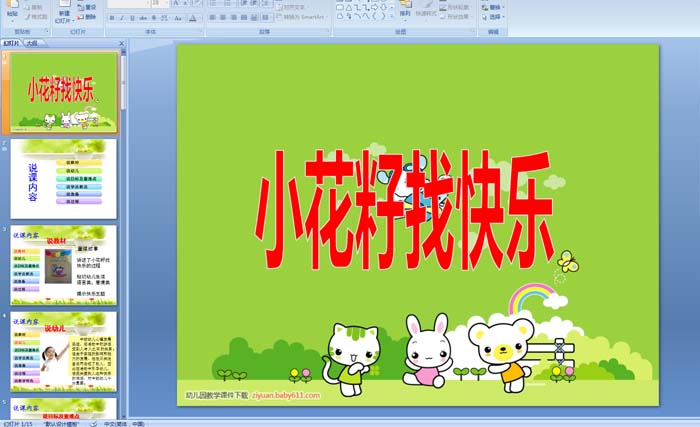Open the font name combo box
The image size is (700, 427).
[x=129, y=3]
